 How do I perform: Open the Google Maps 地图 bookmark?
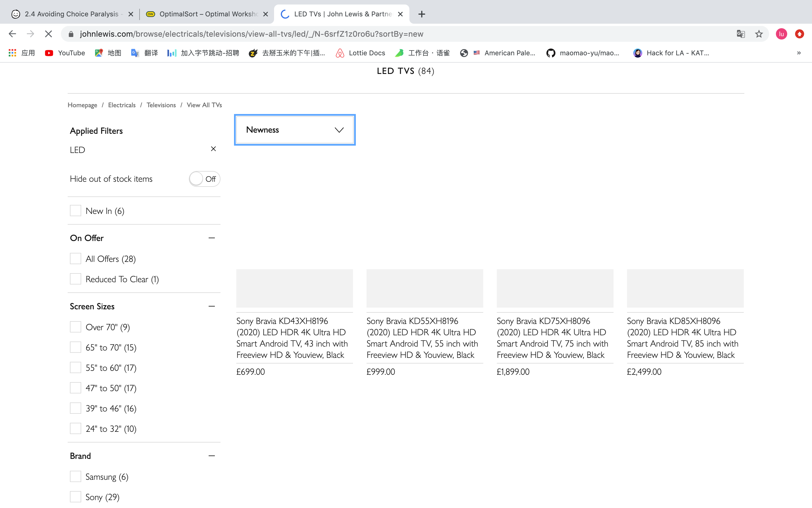click(x=108, y=53)
